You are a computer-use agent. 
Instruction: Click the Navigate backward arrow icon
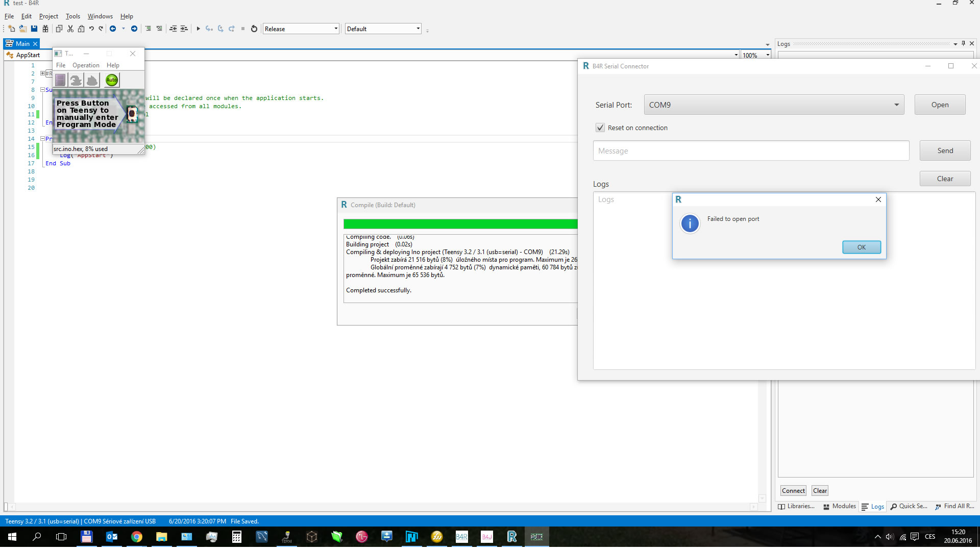pos(113,29)
